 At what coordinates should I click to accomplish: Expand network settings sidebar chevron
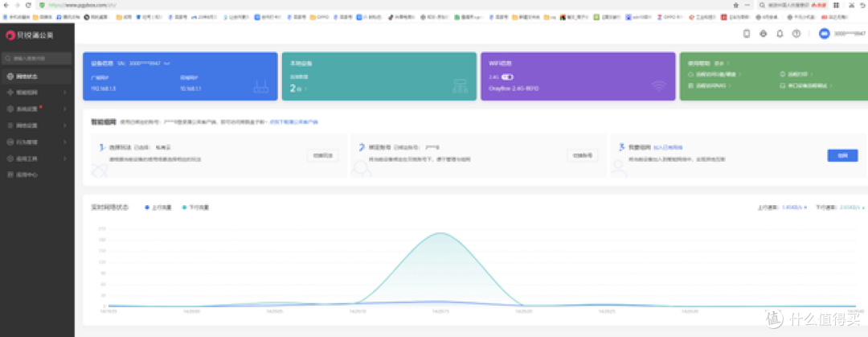pyautogui.click(x=65, y=125)
